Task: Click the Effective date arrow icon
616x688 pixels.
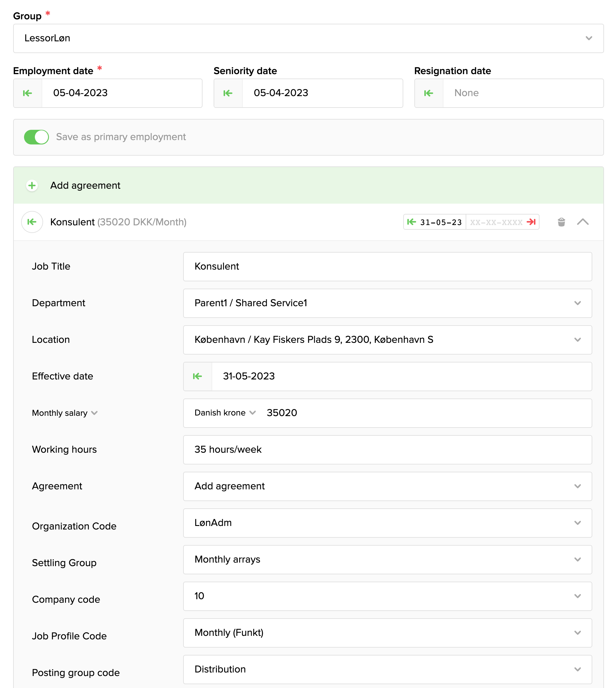Action: pos(197,376)
